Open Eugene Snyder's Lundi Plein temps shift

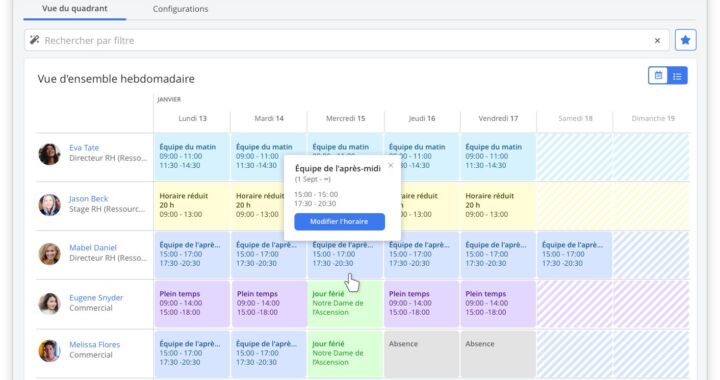pos(192,304)
